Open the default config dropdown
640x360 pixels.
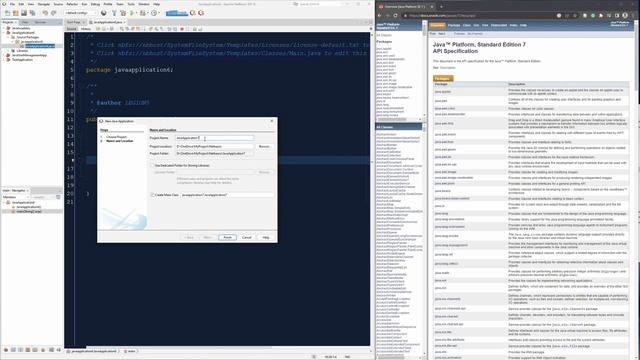point(81,13)
